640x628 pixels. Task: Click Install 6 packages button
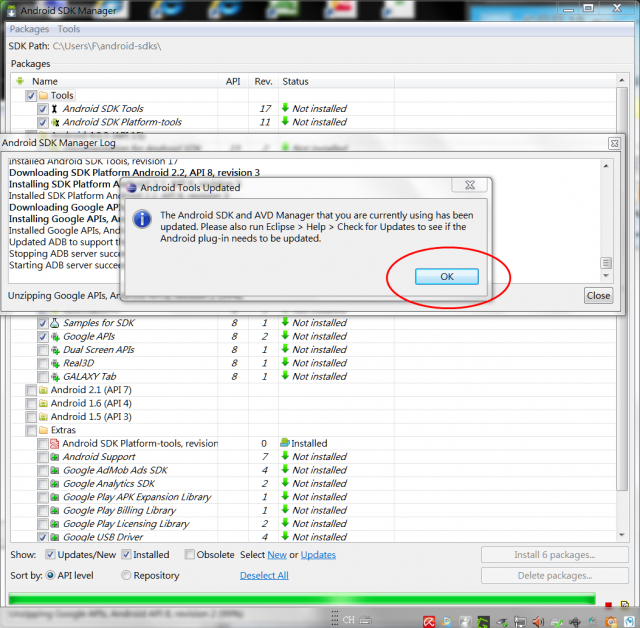point(554,555)
